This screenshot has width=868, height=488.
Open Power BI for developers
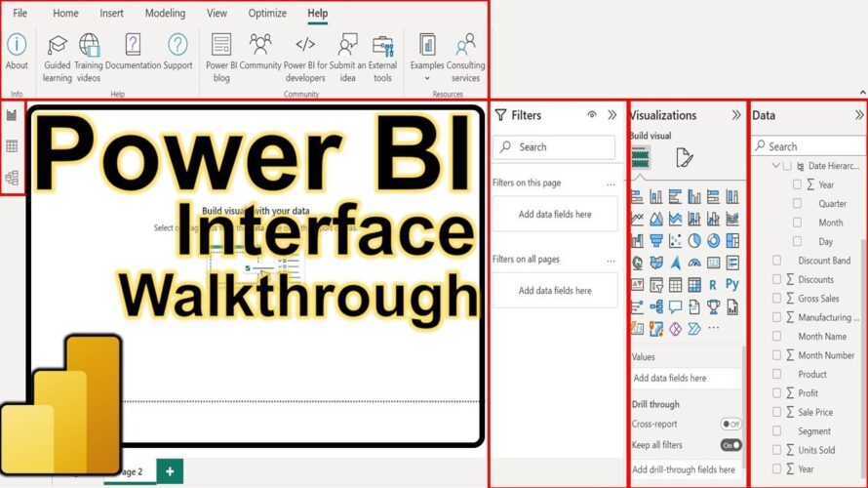305,59
